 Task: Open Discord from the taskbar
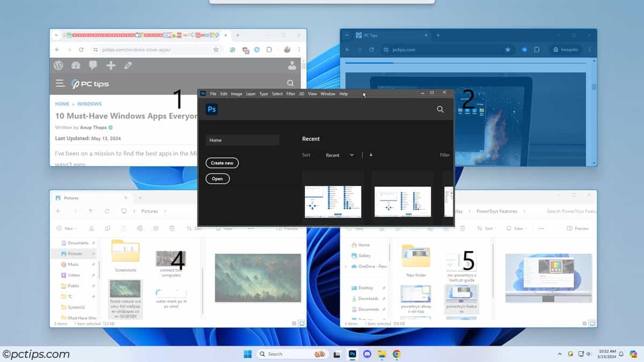367,354
